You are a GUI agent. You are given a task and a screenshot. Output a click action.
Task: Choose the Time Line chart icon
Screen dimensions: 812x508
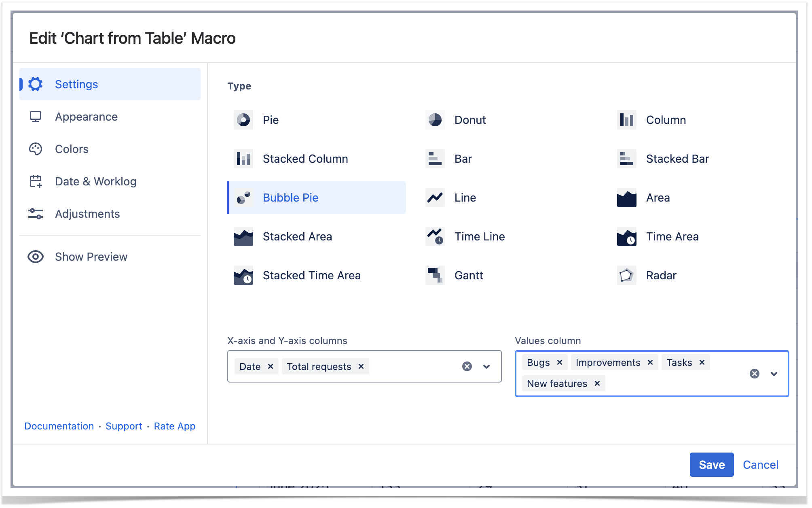[x=435, y=236]
